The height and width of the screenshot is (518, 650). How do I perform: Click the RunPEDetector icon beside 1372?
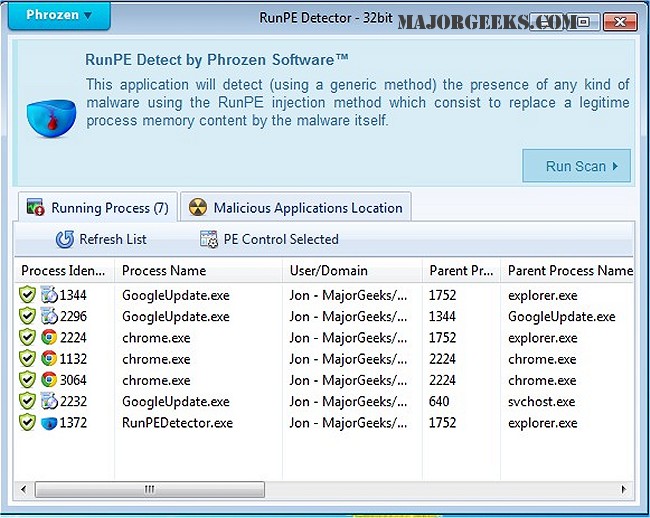49,423
